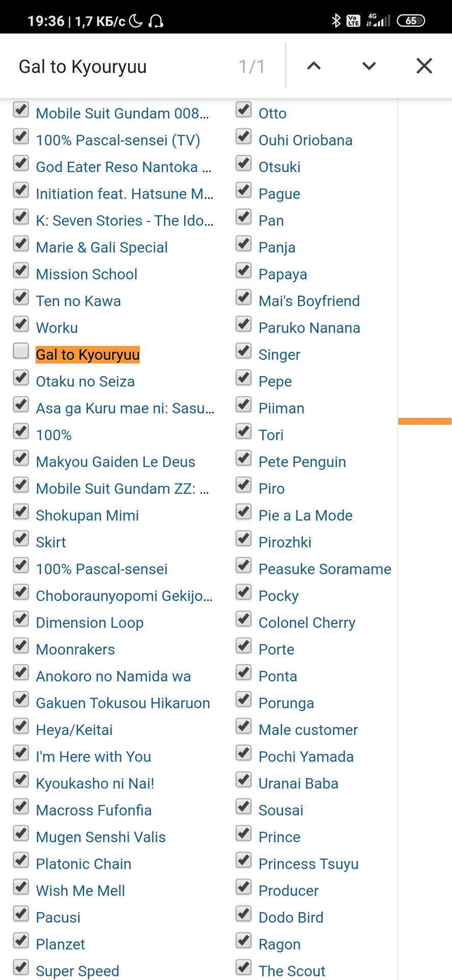Open the Princess Tsuyu character link
This screenshot has width=452, height=980.
308,864
